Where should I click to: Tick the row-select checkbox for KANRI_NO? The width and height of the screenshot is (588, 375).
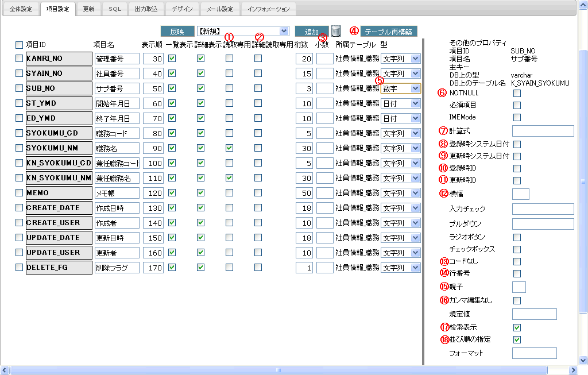[20, 59]
